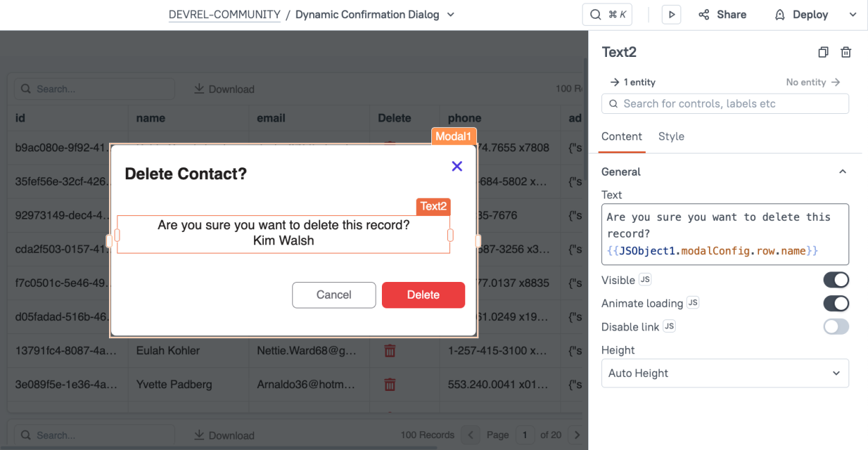Deploy the app with the rocket icon
This screenshot has height=450, width=868.
pyautogui.click(x=781, y=15)
